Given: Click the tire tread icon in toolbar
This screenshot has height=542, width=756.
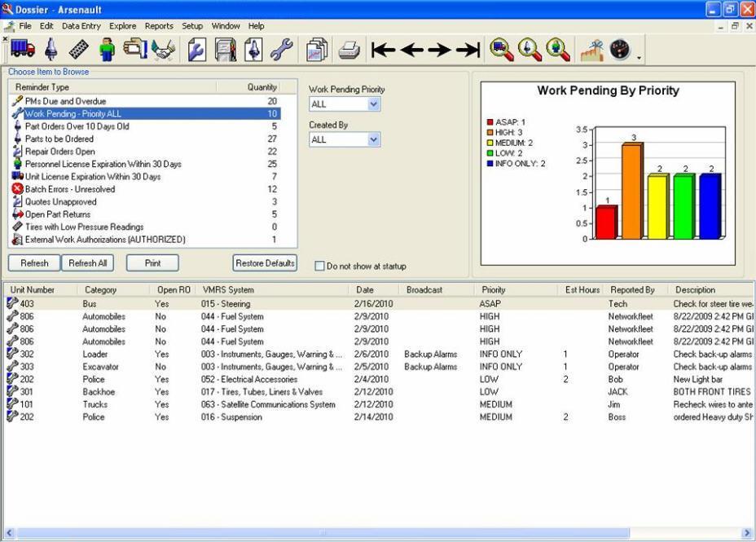Looking at the screenshot, I should [78, 50].
